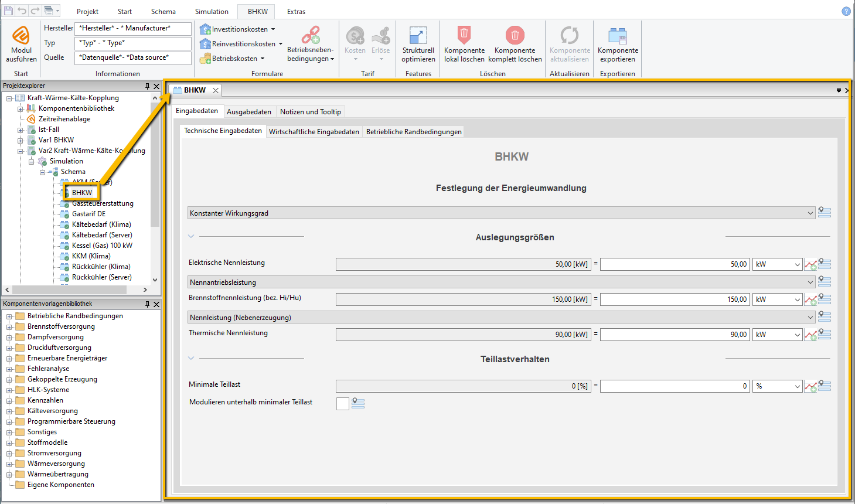Viewport: 855px width, 504px height.
Task: Switch to Ausgabedaten tab
Action: click(x=249, y=112)
